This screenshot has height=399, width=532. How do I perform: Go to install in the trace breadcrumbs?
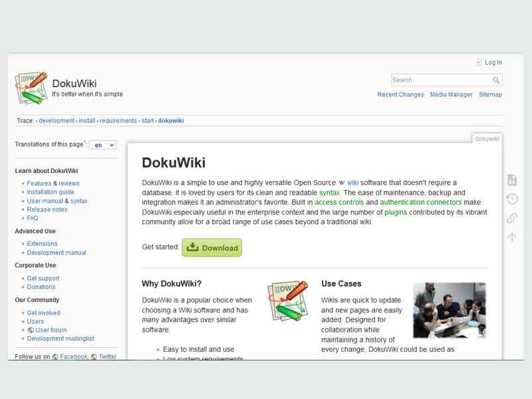coord(87,120)
